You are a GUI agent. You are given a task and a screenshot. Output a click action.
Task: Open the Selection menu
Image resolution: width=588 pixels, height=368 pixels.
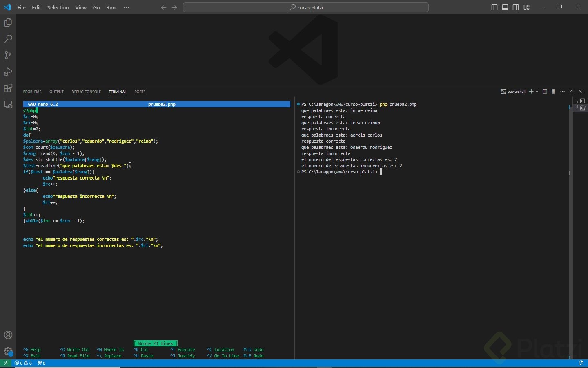coord(58,7)
